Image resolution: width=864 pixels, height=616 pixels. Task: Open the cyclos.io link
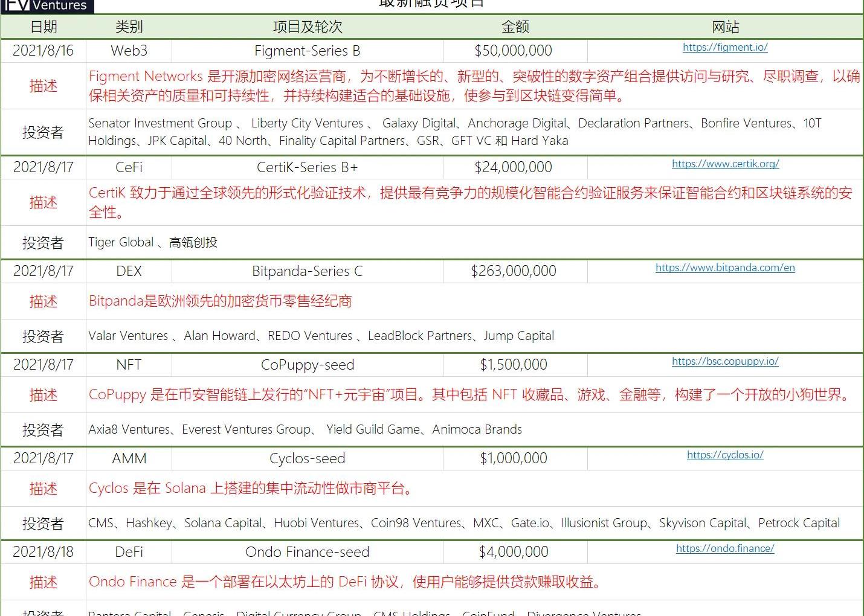(x=725, y=455)
